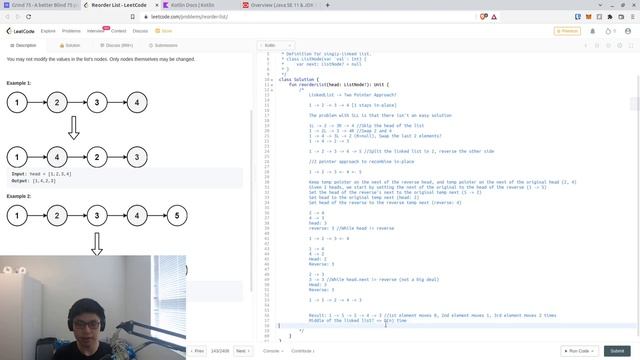Open the user profile avatar
640x360 pixels.
pos(628,31)
